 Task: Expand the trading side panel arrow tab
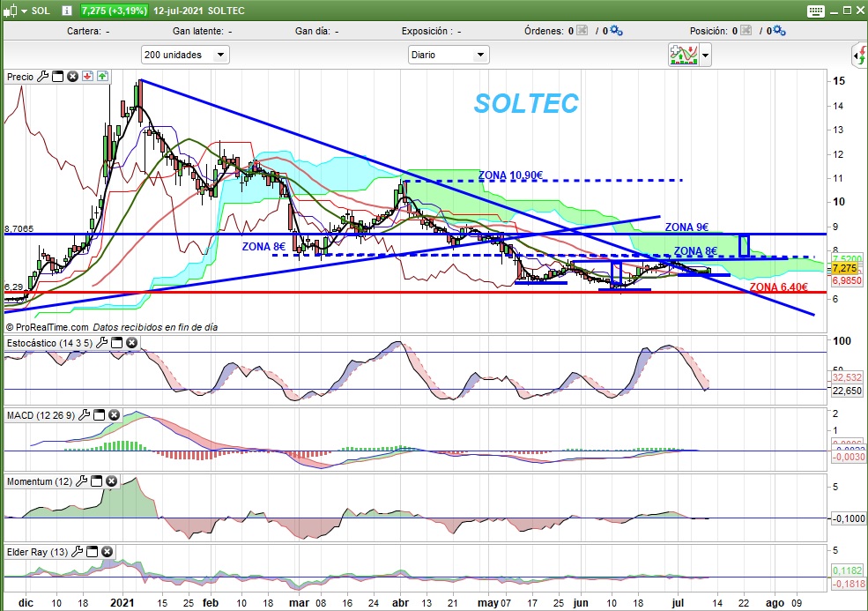click(x=860, y=56)
